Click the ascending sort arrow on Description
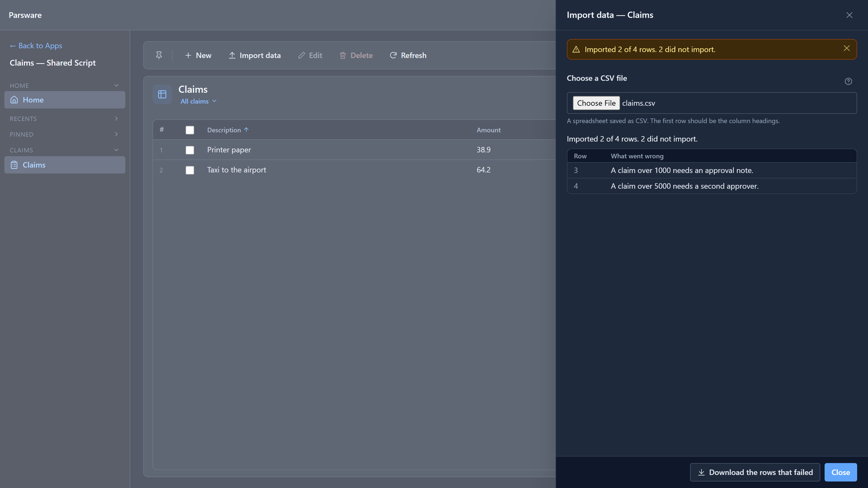 click(x=246, y=130)
